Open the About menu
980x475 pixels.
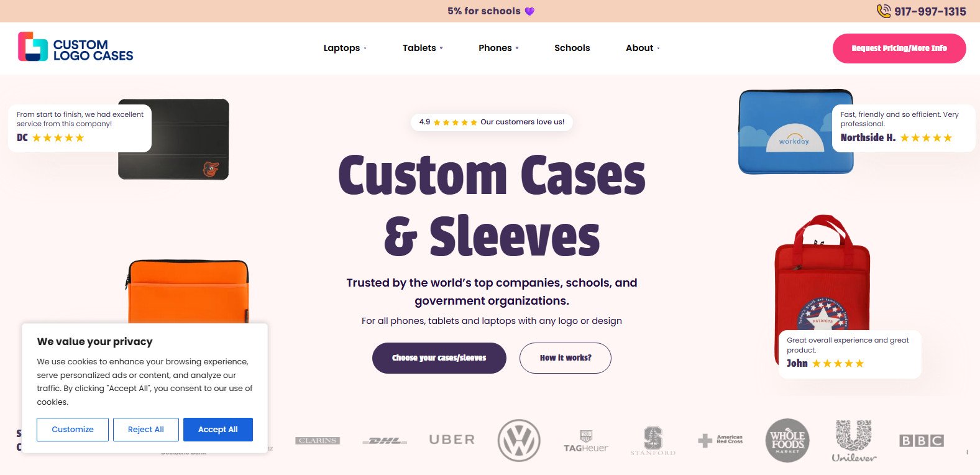pos(643,48)
